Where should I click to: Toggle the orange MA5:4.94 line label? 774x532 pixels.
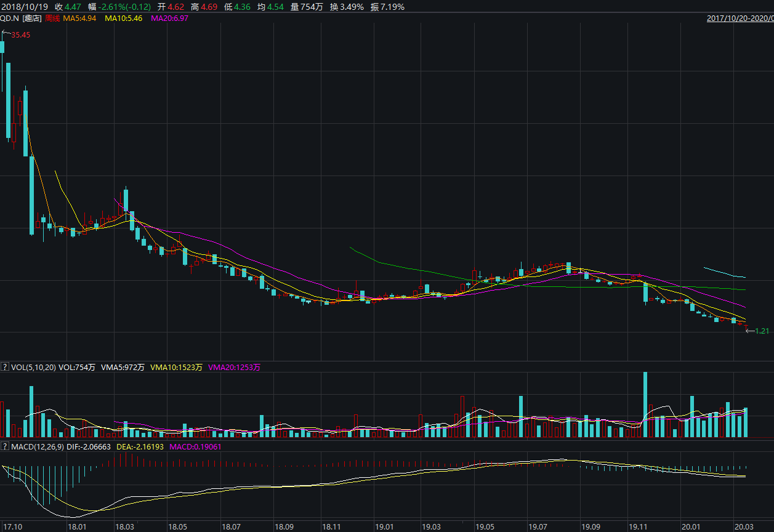80,18
